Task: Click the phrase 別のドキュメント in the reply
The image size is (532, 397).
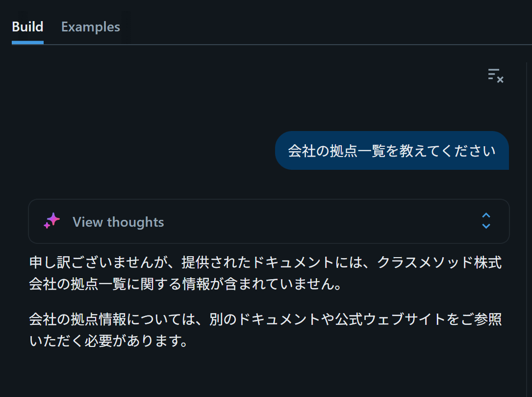Action: click(x=265, y=319)
